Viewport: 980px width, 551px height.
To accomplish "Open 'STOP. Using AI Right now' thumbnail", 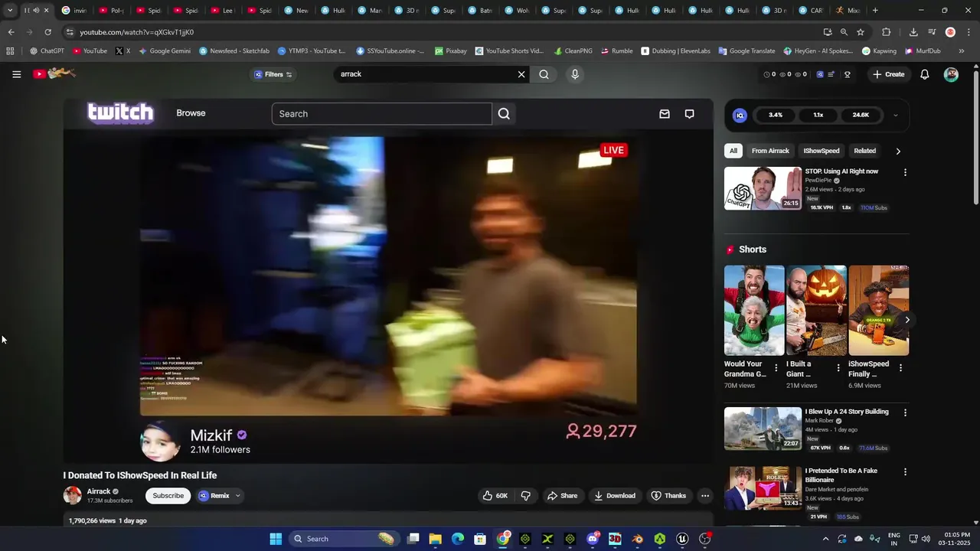I will (x=763, y=188).
